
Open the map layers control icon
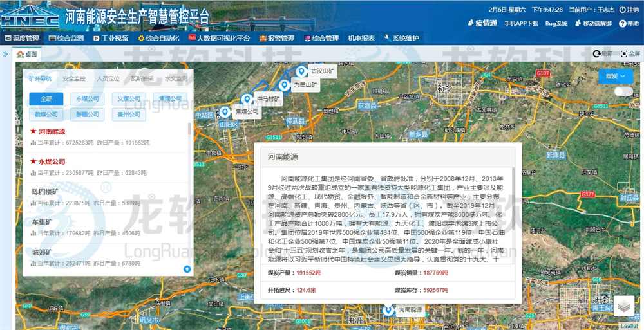624,306
